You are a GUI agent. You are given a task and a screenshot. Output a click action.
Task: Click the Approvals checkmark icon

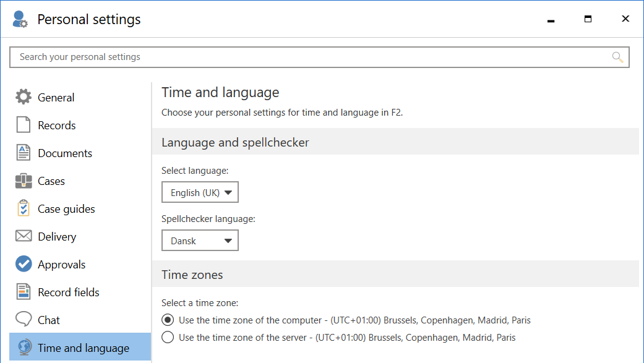(x=24, y=264)
